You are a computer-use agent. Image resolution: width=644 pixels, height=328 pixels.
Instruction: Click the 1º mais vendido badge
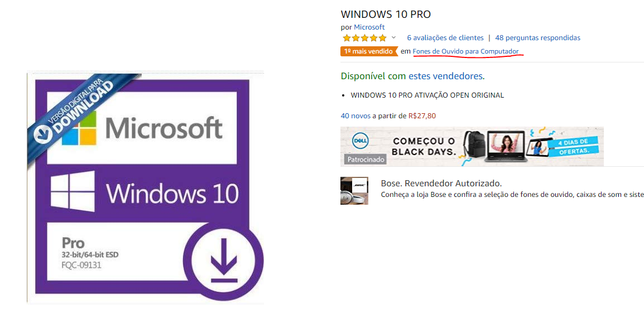(x=369, y=51)
